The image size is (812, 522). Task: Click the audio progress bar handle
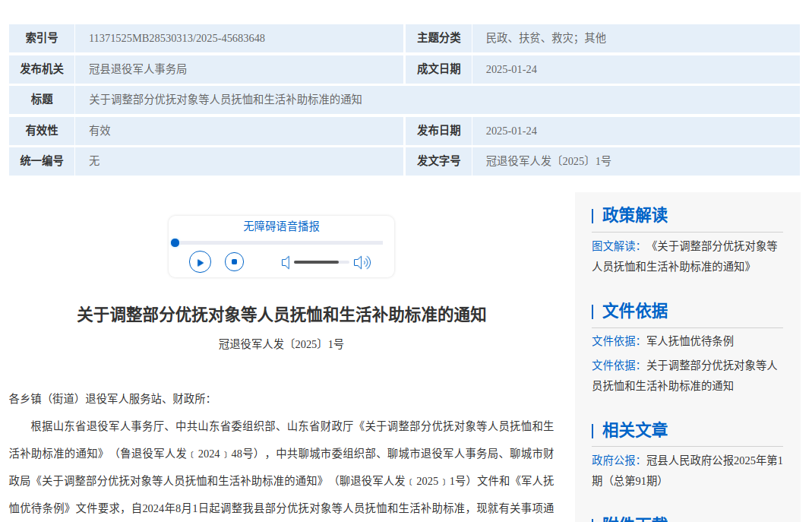[x=175, y=242]
